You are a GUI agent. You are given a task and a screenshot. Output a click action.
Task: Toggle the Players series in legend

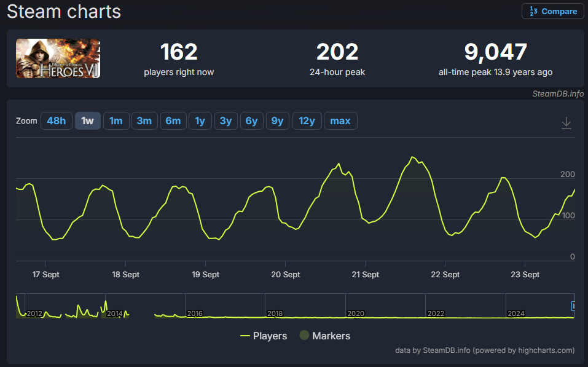point(264,336)
